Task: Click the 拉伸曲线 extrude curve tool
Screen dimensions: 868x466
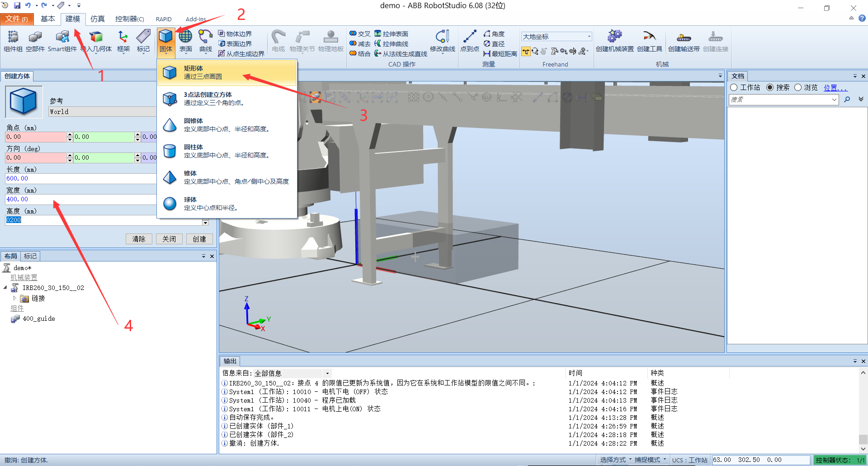Action: click(392, 44)
